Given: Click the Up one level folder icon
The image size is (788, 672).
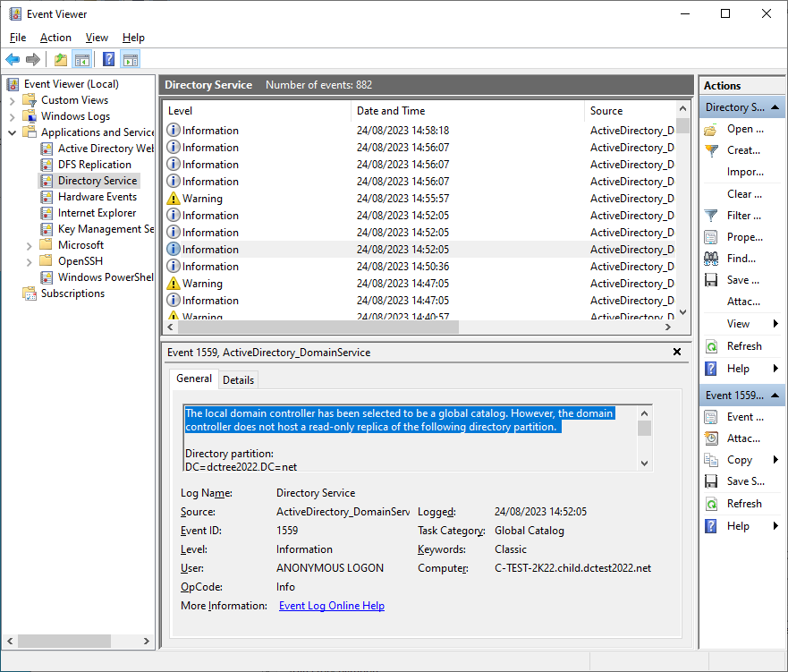Looking at the screenshot, I should pyautogui.click(x=61, y=60).
